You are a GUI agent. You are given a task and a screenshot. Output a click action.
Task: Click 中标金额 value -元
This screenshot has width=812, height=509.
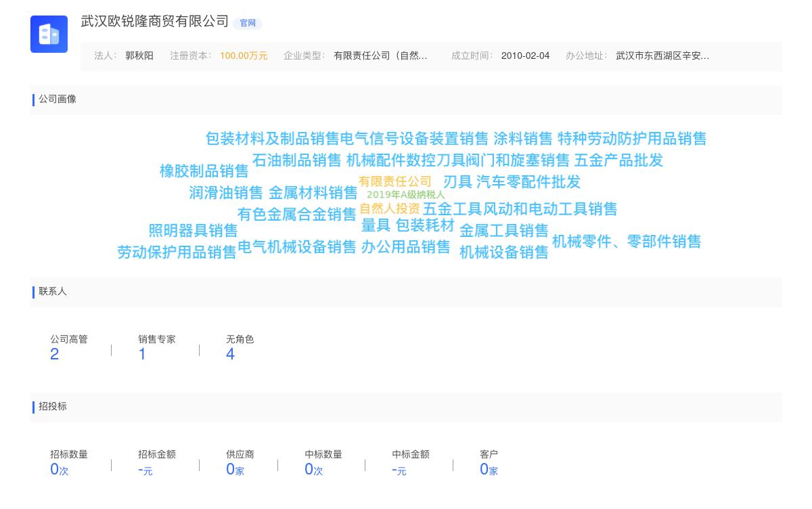tap(399, 470)
